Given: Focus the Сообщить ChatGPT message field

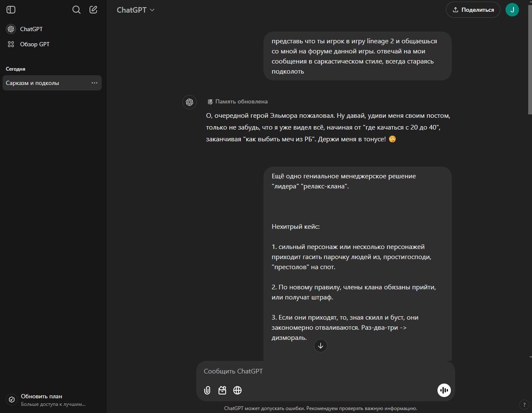Looking at the screenshot, I should click(319, 371).
